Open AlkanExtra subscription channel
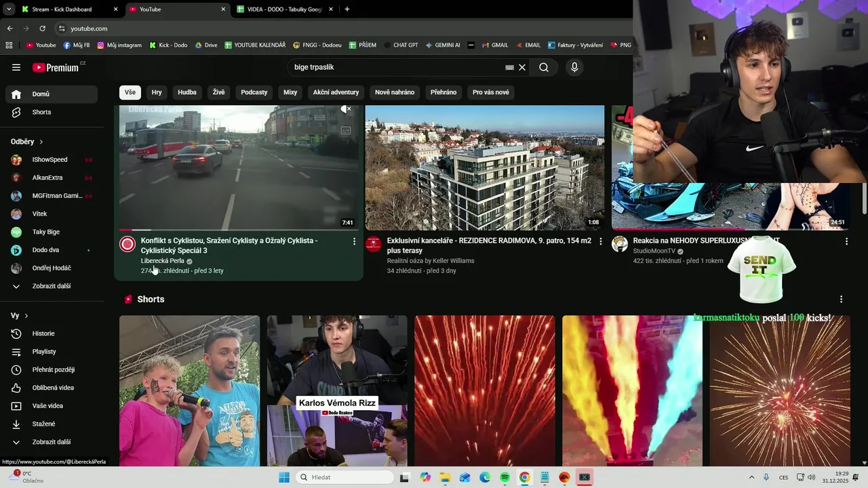The height and width of the screenshot is (488, 868). (52, 178)
